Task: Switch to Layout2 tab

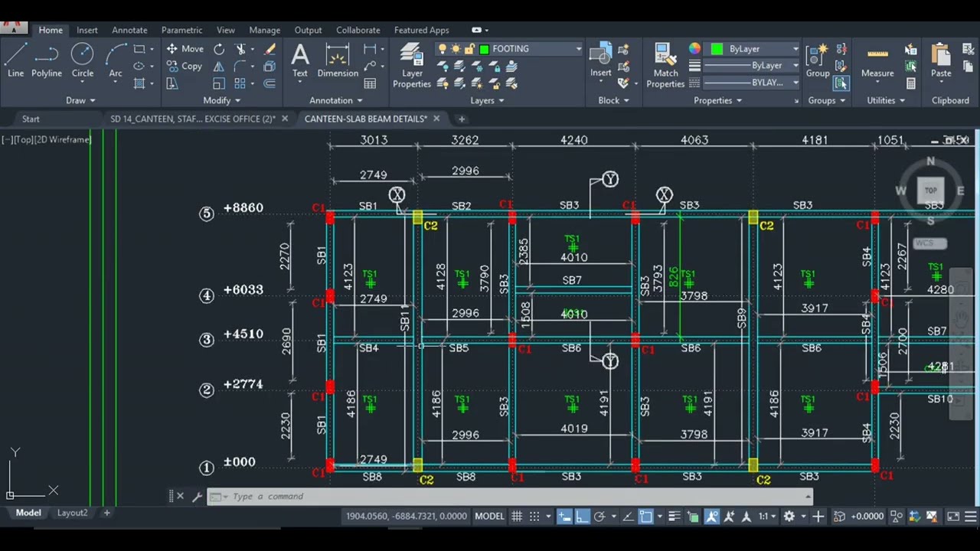Action: [x=72, y=513]
